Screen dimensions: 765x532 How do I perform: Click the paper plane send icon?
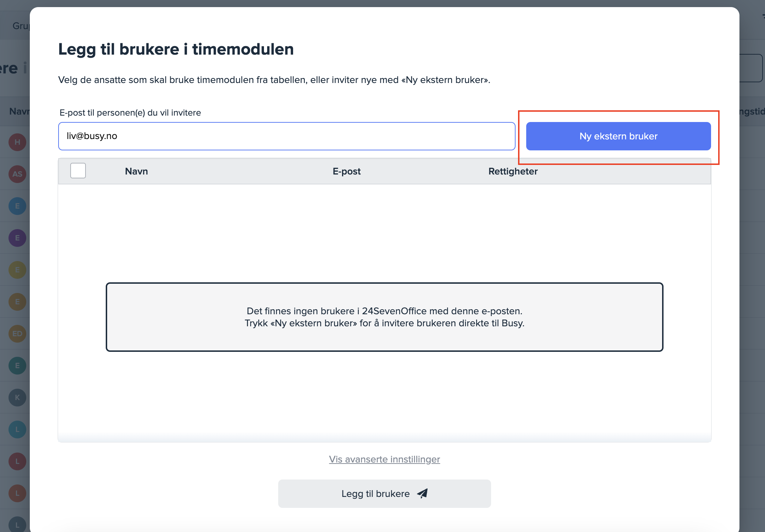click(422, 493)
